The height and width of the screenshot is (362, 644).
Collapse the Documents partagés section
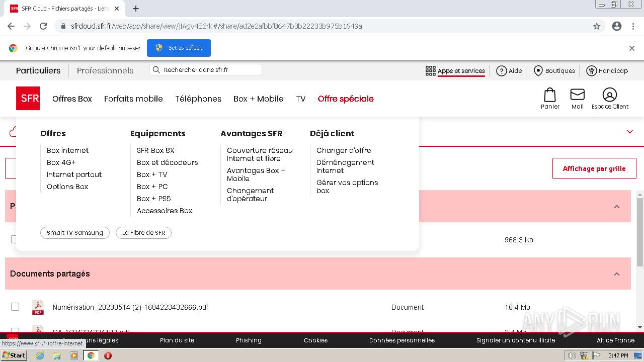(x=617, y=274)
